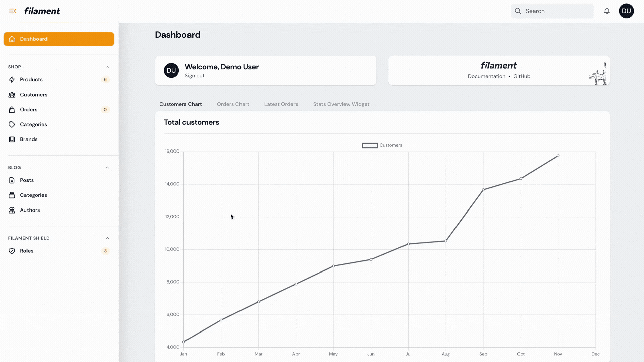Switch to the Latest Orders tab
644x362 pixels.
tap(281, 104)
